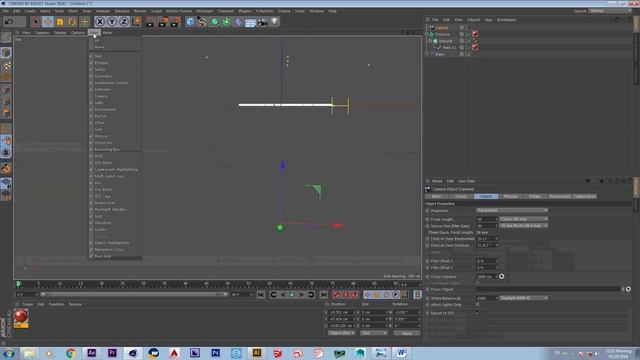Click the Undo arrow icon
The image size is (640, 360).
pyautogui.click(x=9, y=22)
